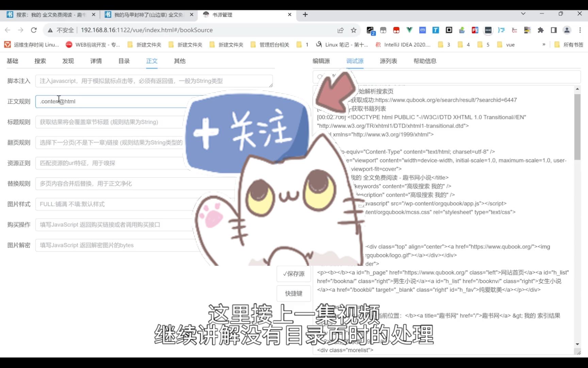588x368 pixels.
Task: Open the black square-in-square extension icon
Action: (449, 30)
